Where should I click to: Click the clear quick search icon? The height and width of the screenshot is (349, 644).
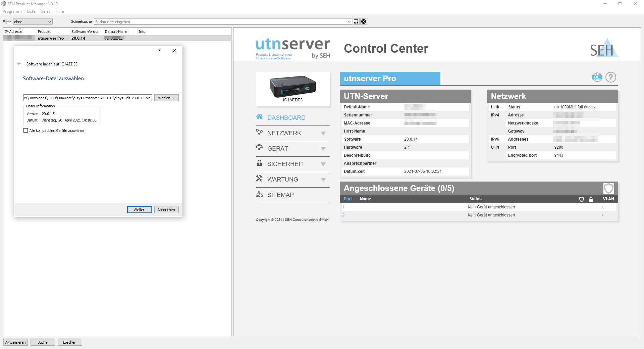pyautogui.click(x=364, y=21)
